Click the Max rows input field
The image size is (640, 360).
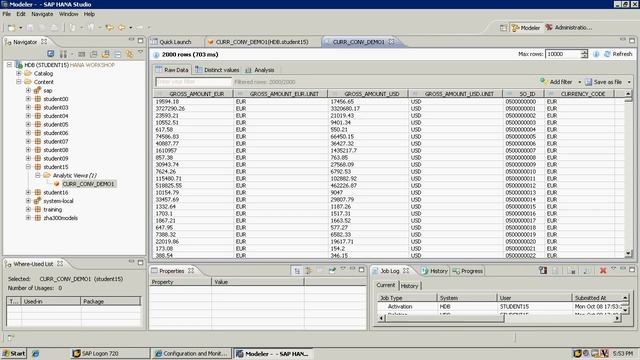click(x=563, y=54)
